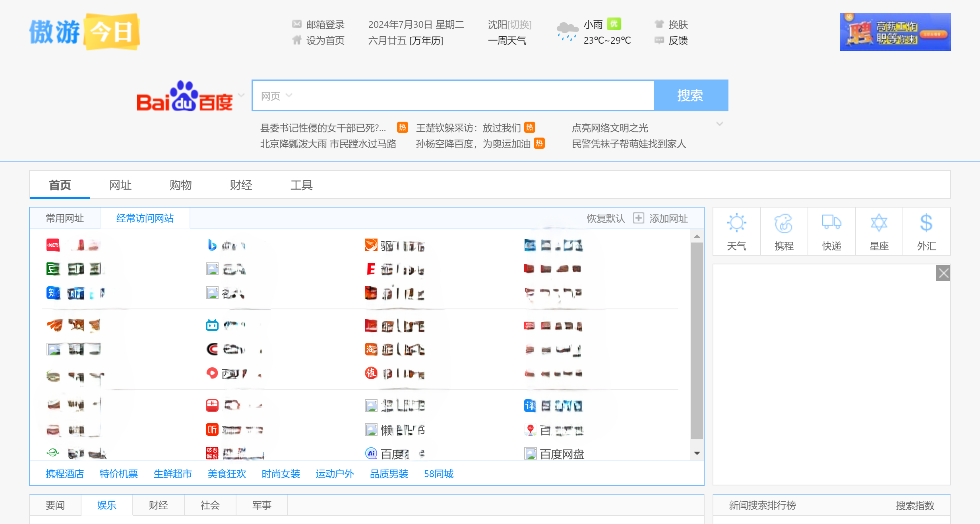Expand the hot news list chevron
The height and width of the screenshot is (524, 980).
pos(719,124)
